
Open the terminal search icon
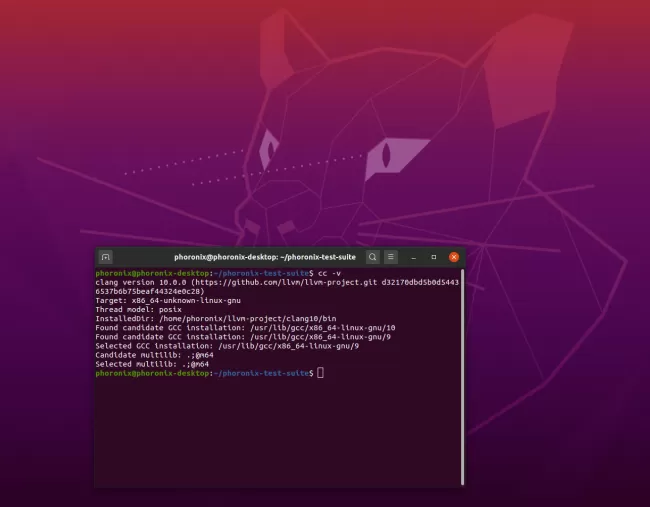(373, 257)
